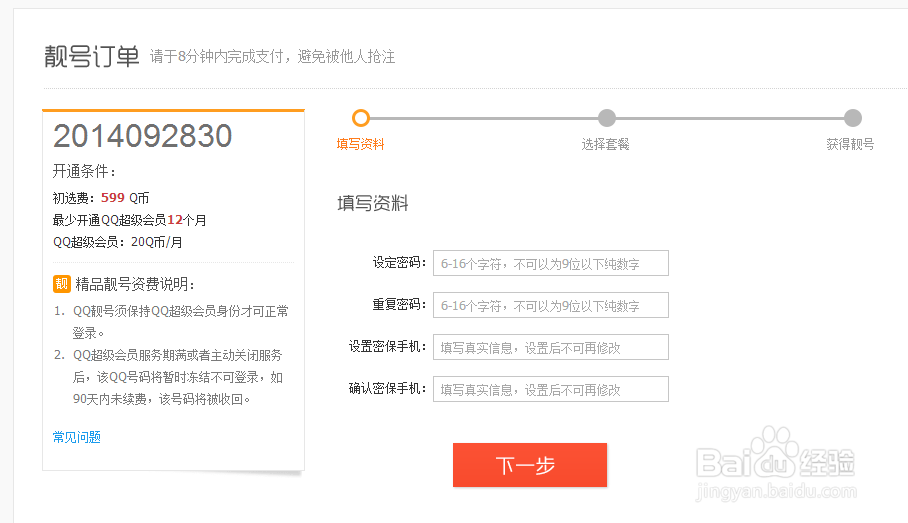Viewport: 908px width, 523px height.
Task: Select the 选择套餐 step circle marker
Action: (606, 118)
